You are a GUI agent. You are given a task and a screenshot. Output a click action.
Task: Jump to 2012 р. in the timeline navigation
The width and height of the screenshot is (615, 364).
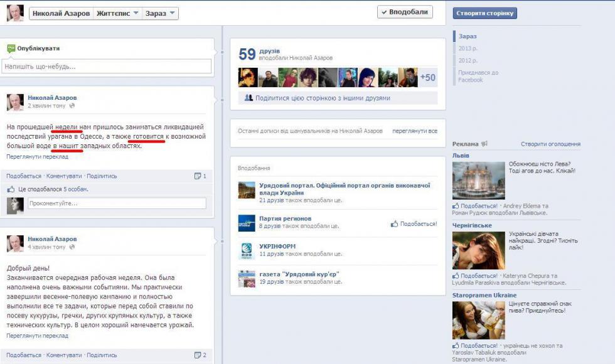point(468,60)
